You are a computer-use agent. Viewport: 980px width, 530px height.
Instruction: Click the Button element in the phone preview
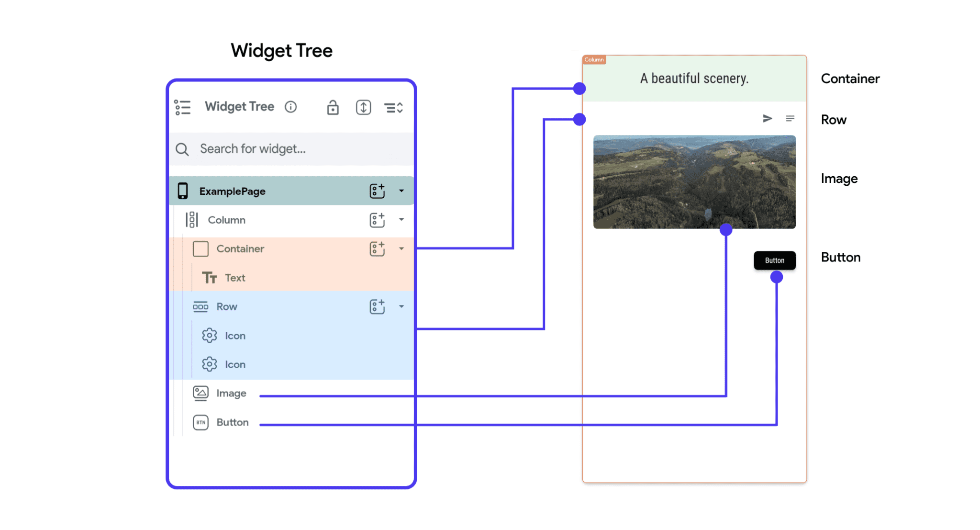(x=775, y=260)
